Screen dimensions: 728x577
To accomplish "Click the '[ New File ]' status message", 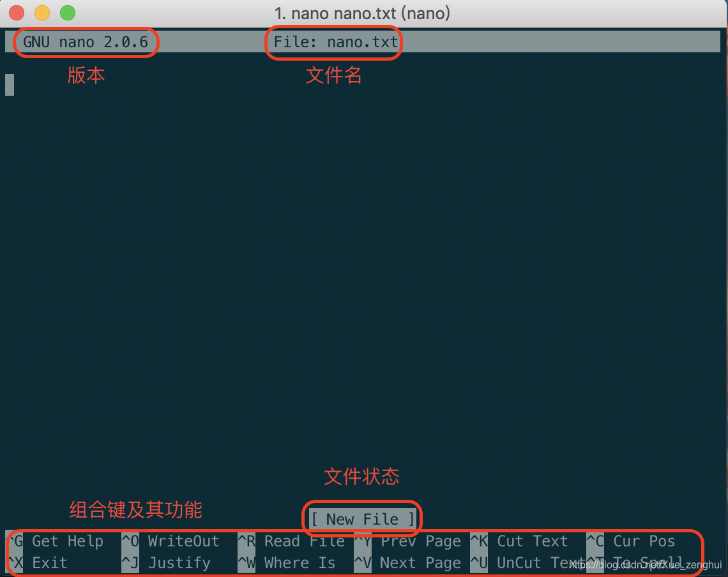I will click(x=363, y=519).
